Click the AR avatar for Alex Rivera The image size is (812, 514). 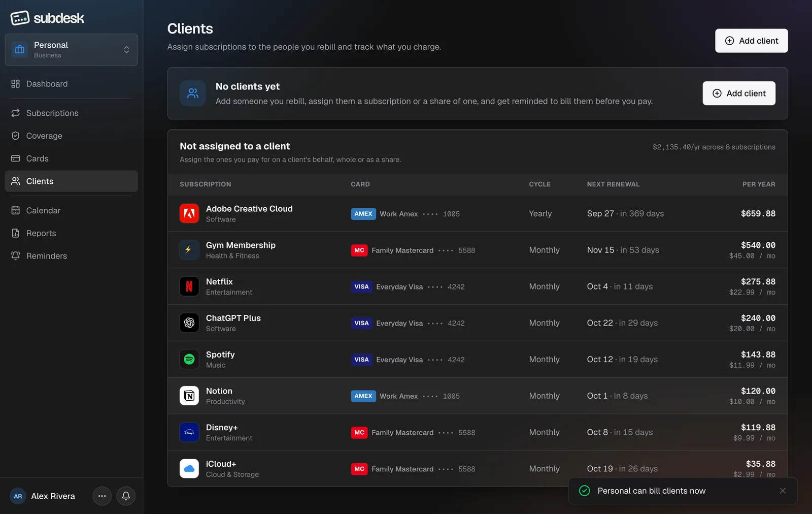point(18,496)
